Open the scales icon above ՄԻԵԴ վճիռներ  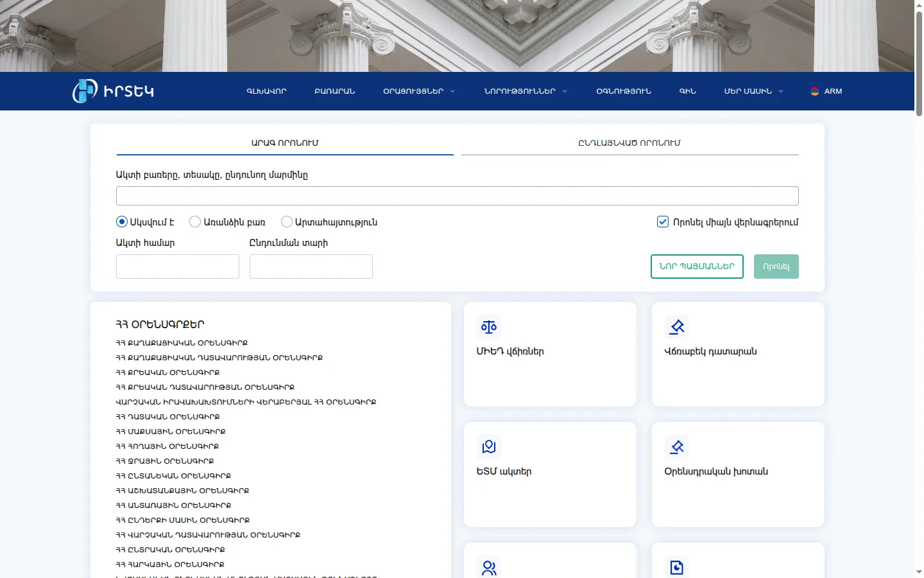point(489,327)
